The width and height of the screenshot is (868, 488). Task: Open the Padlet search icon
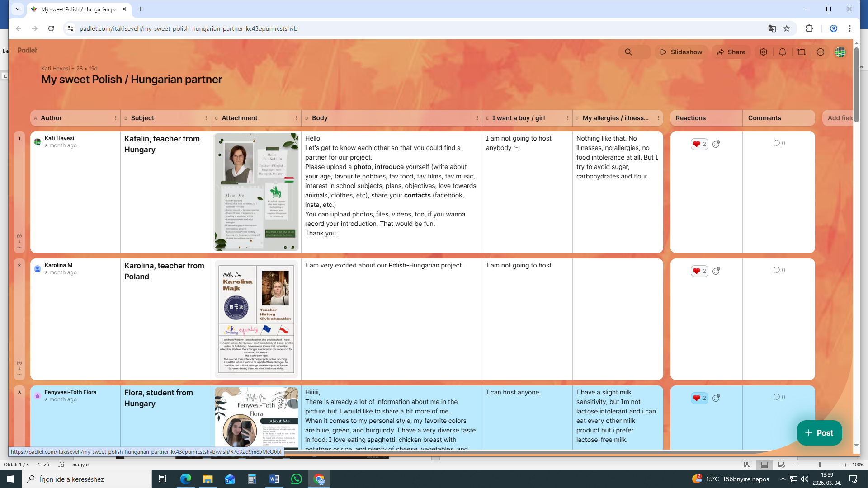coord(628,52)
